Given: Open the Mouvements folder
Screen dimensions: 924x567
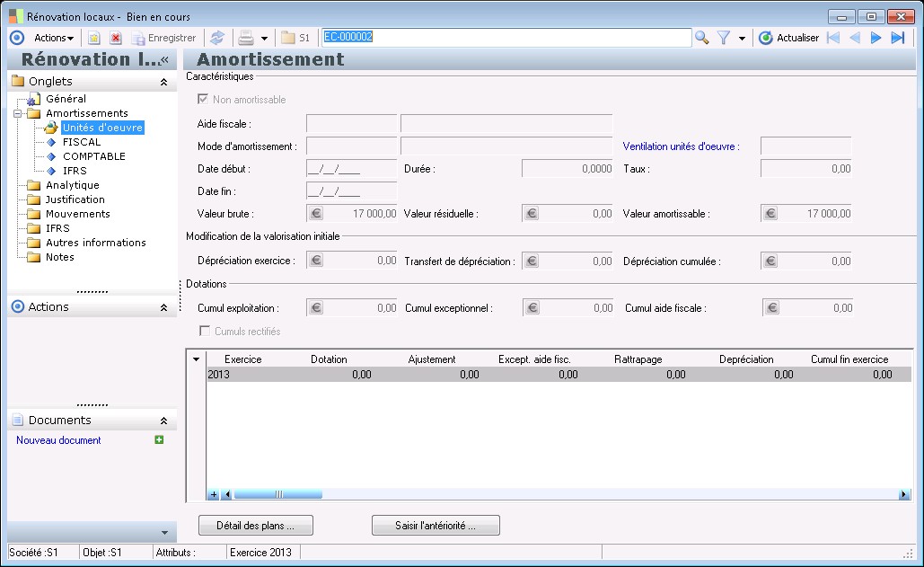Looking at the screenshot, I should [78, 214].
